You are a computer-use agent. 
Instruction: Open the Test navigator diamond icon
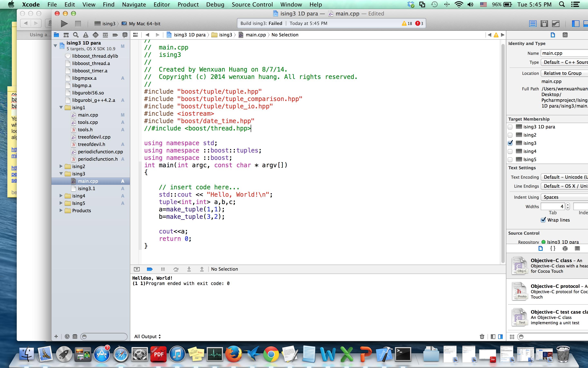pyautogui.click(x=96, y=35)
